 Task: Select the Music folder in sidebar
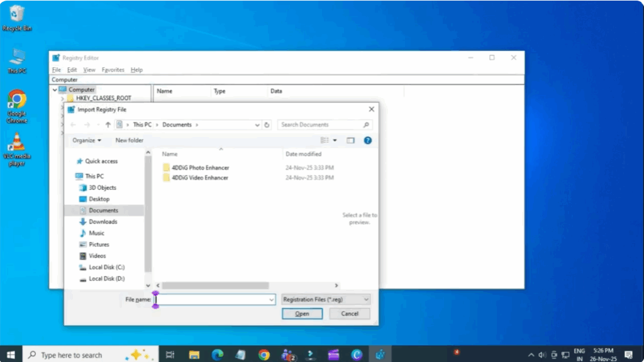click(97, 233)
